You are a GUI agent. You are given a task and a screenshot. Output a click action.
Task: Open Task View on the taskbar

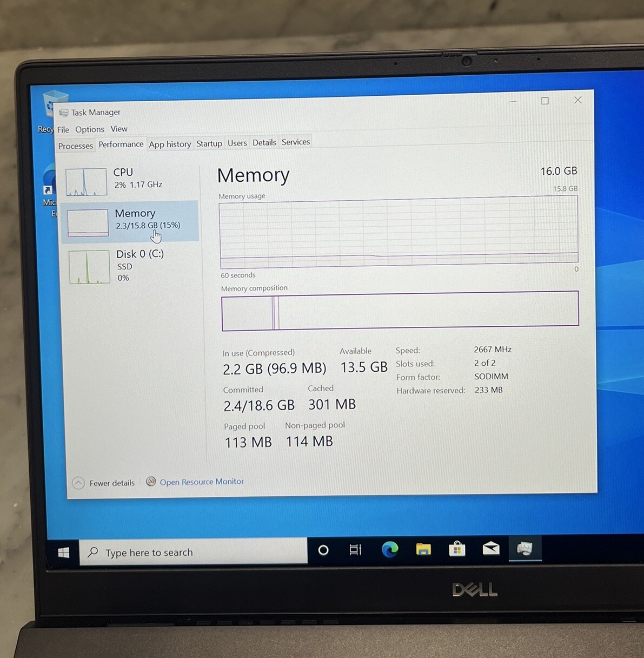pyautogui.click(x=355, y=550)
